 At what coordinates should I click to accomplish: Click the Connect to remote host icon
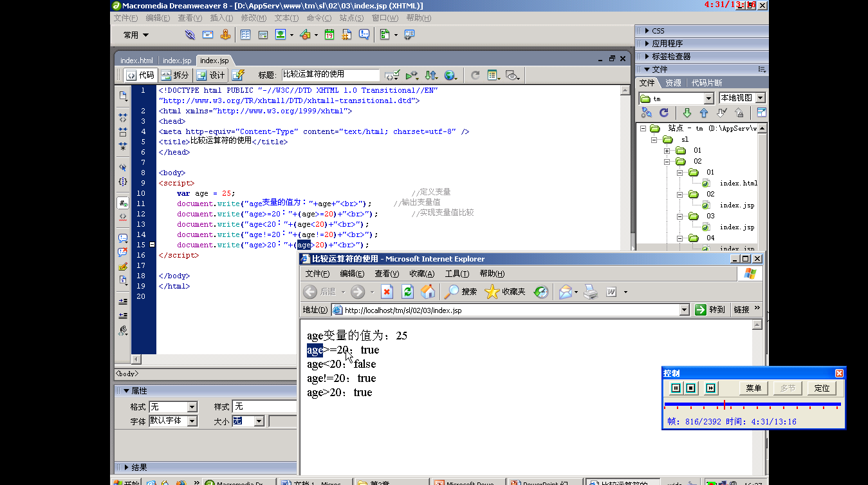pyautogui.click(x=647, y=113)
